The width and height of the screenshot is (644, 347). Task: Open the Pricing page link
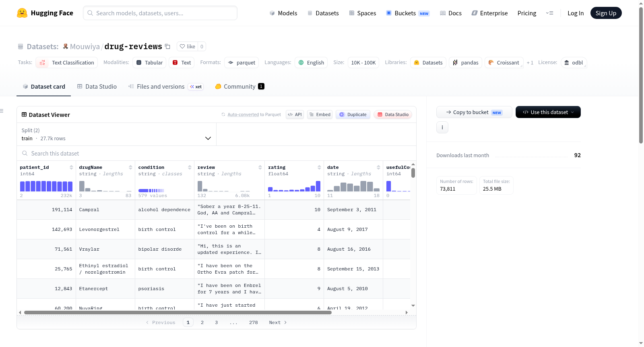(x=527, y=13)
